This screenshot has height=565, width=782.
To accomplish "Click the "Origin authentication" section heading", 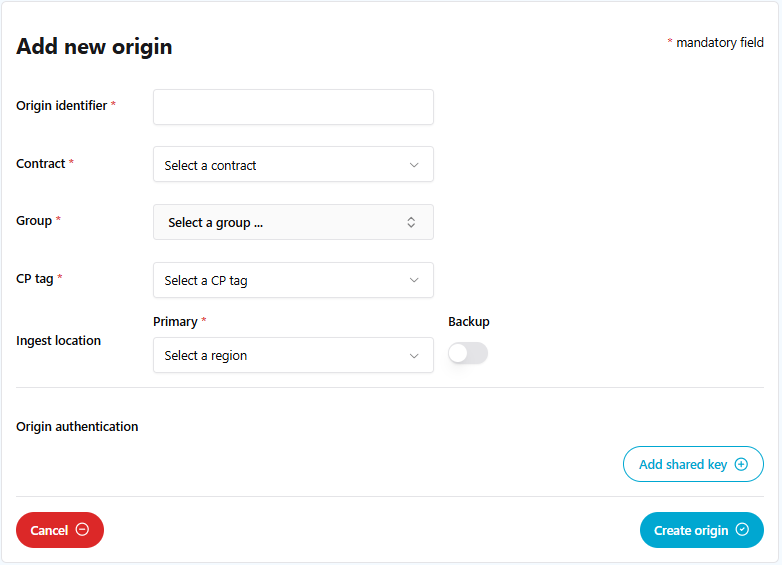I will [x=77, y=427].
